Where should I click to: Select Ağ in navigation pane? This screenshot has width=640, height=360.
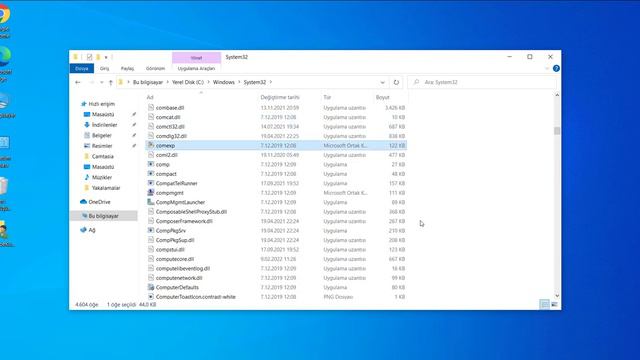92,230
